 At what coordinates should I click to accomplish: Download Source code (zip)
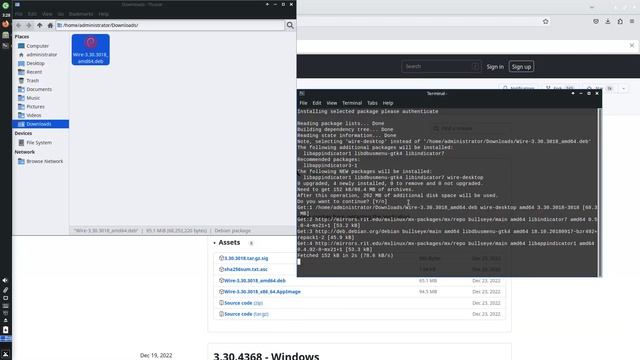pyautogui.click(x=243, y=303)
